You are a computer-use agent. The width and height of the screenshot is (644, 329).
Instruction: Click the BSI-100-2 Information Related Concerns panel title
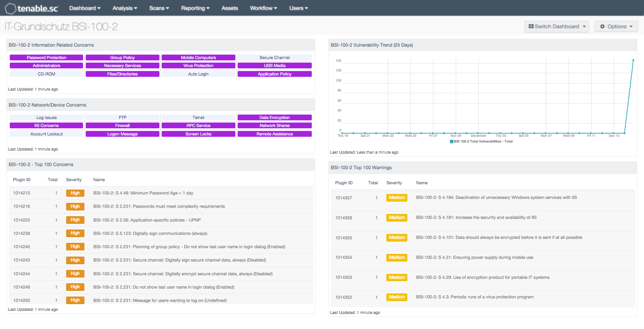(x=51, y=45)
